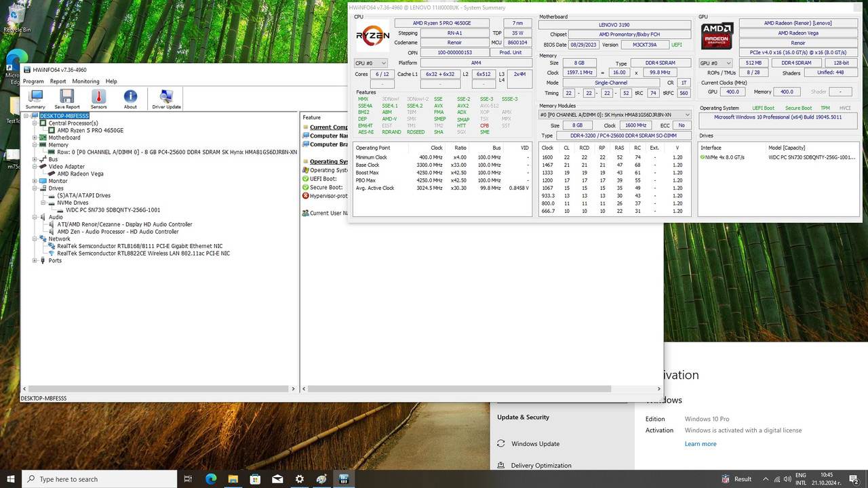Viewport: 868px width, 488px height.
Task: Open the Recycle Bin desktop icon
Action: click(17, 18)
